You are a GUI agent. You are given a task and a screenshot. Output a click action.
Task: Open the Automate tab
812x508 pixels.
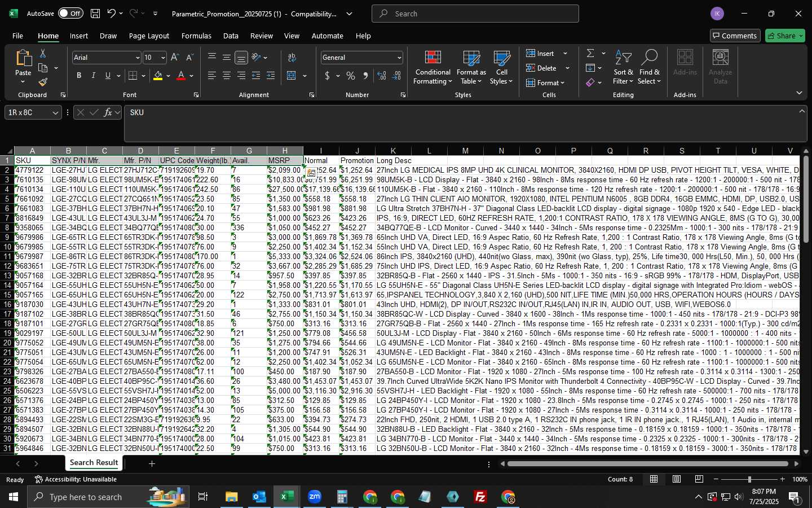tap(328, 36)
